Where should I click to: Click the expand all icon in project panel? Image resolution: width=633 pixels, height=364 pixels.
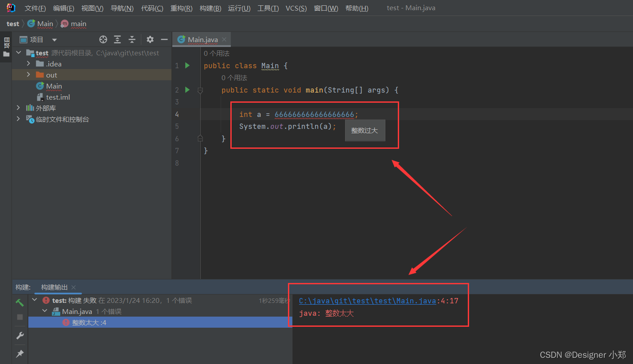(117, 39)
